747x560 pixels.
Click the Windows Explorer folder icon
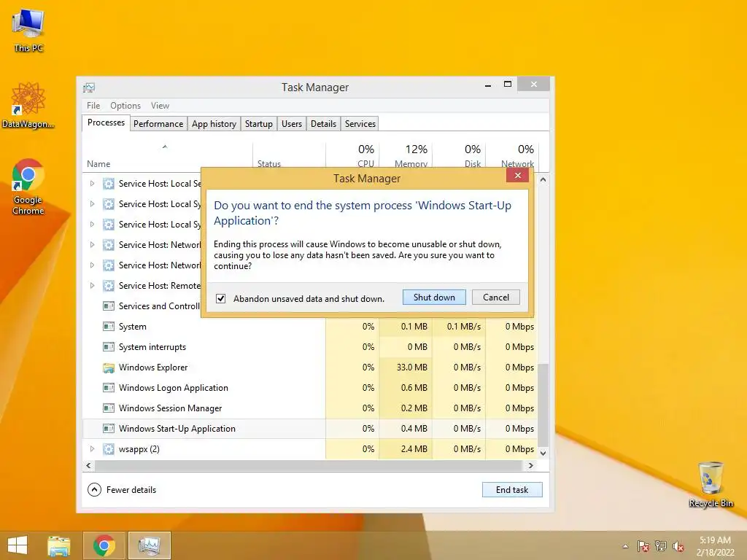pyautogui.click(x=109, y=367)
